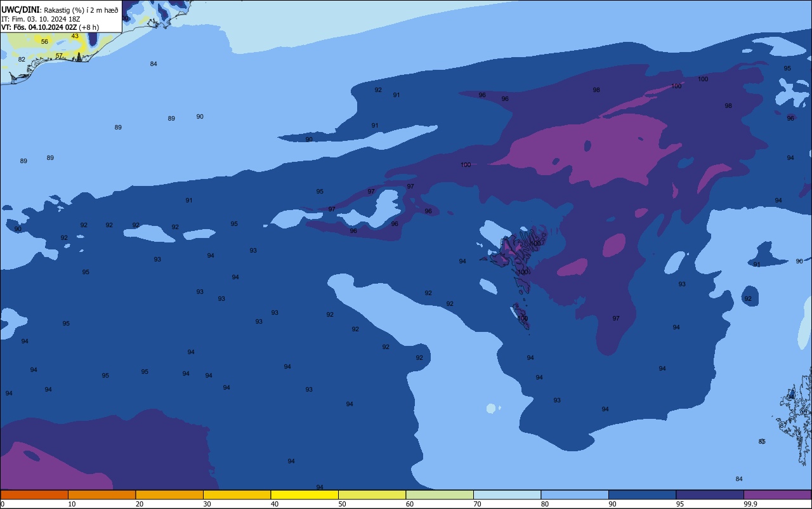This screenshot has width=812, height=509.
Task: Select the amber 20–30 legend swatch
Action: 169,494
